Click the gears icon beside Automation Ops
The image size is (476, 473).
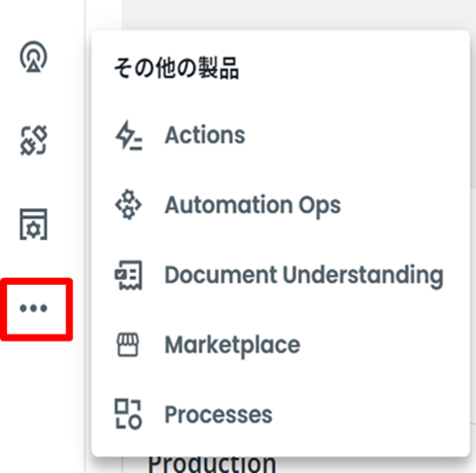(x=128, y=205)
